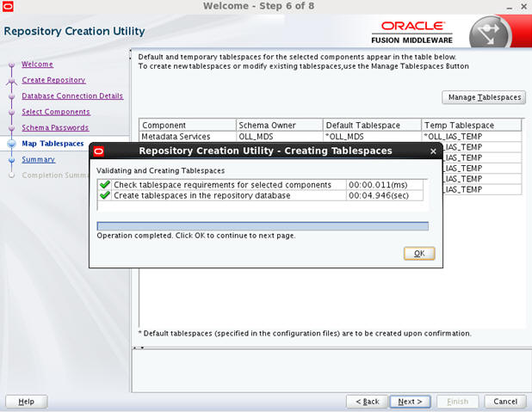Click green checkmark for Create tablespaces row
Screen dimensions: 532x412
[x=105, y=195]
